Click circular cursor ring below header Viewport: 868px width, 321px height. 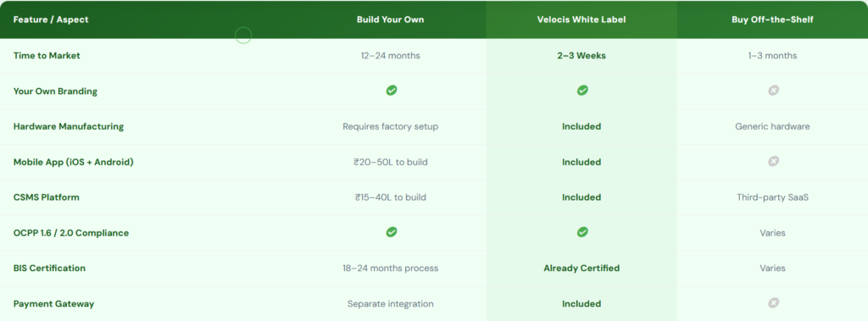pos(243,36)
